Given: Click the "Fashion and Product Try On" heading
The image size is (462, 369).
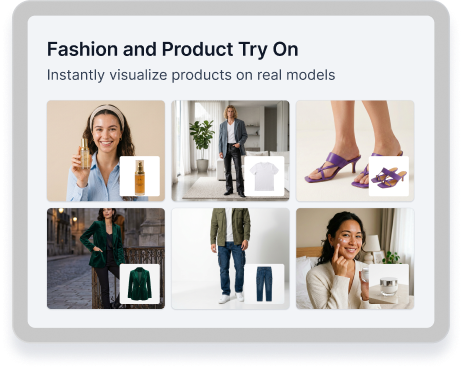Looking at the screenshot, I should coord(173,49).
